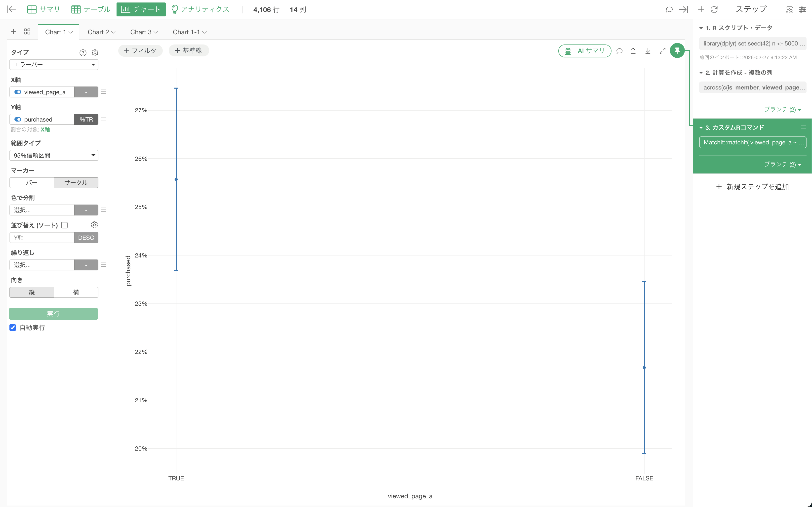
Task: Enable the sort checkbox
Action: [x=65, y=225]
